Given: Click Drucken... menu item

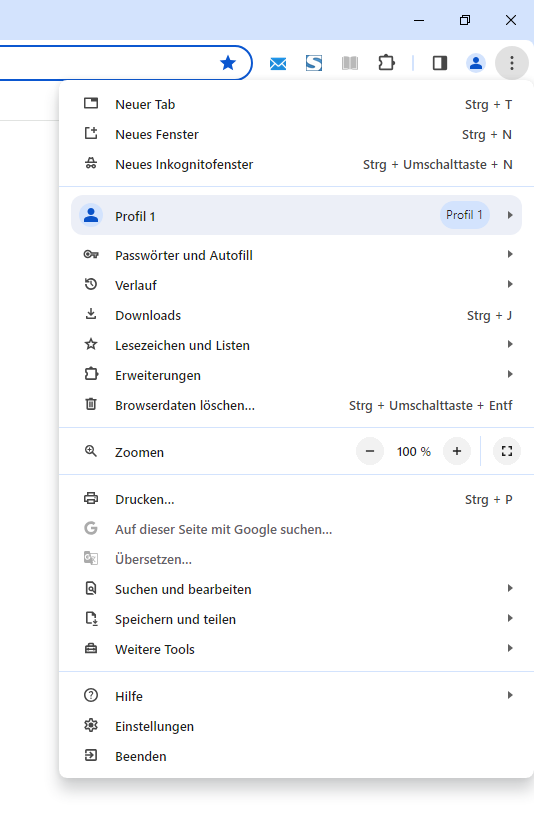Looking at the screenshot, I should (x=296, y=499).
